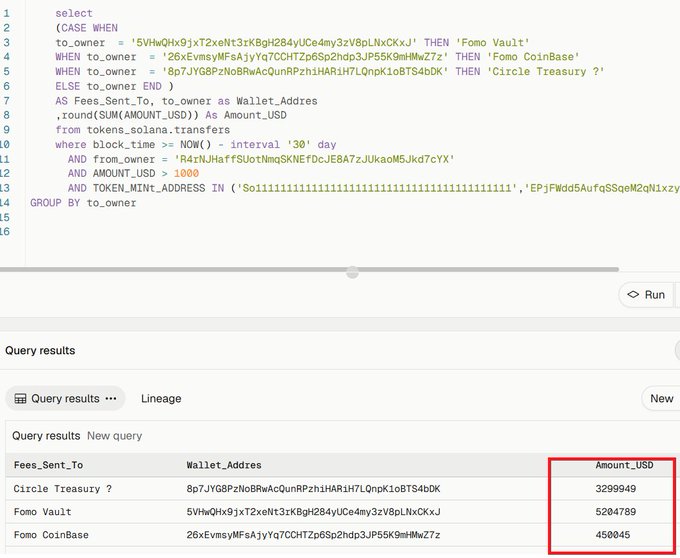Screen dimensions: 680x558
Task: Sort by the Fees_Sent_To column header
Action: pyautogui.click(x=48, y=465)
